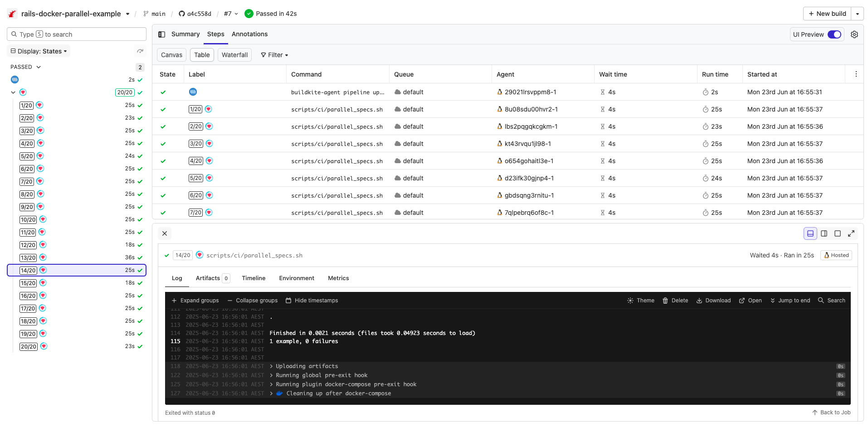The image size is (868, 427).
Task: Select job 13/20 in sidebar
Action: (77, 257)
